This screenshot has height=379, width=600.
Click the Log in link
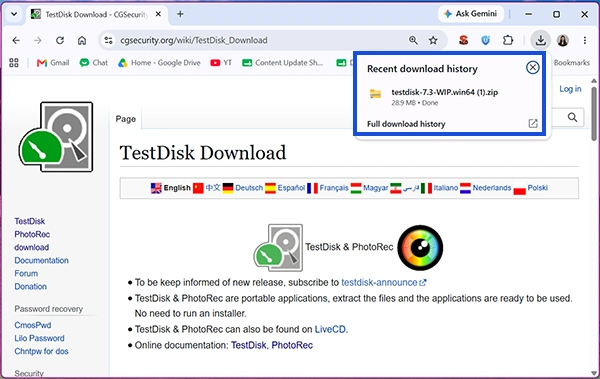pos(570,89)
